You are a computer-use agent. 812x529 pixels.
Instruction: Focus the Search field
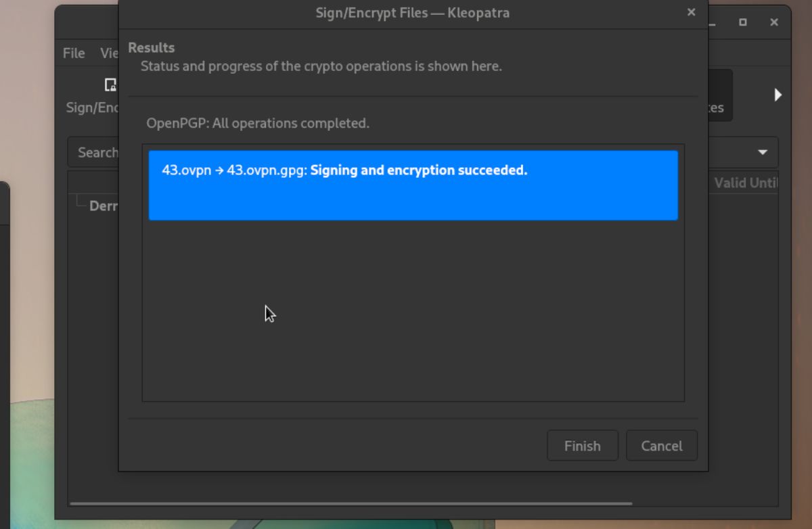click(x=93, y=152)
